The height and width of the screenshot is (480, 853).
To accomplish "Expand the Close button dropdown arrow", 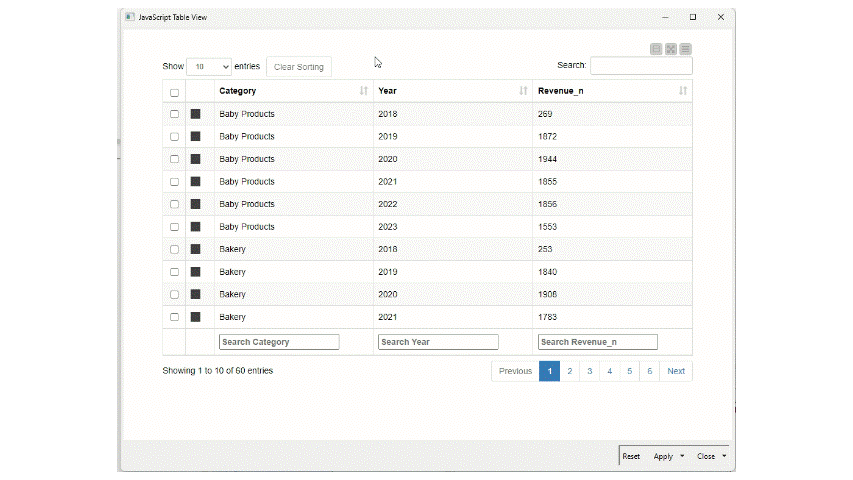I will point(723,456).
